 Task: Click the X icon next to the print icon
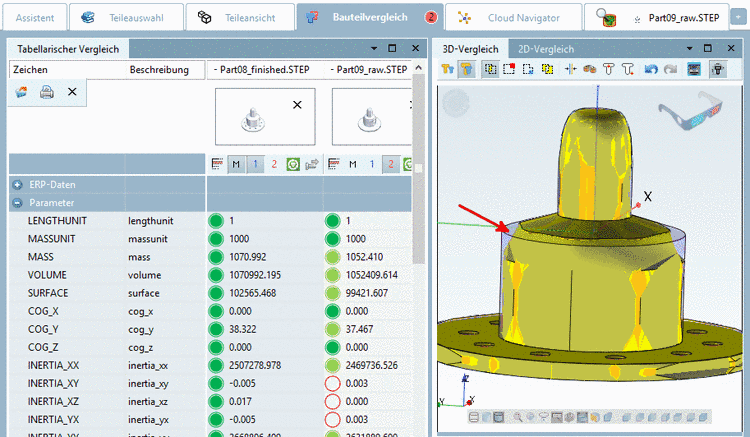(x=72, y=92)
